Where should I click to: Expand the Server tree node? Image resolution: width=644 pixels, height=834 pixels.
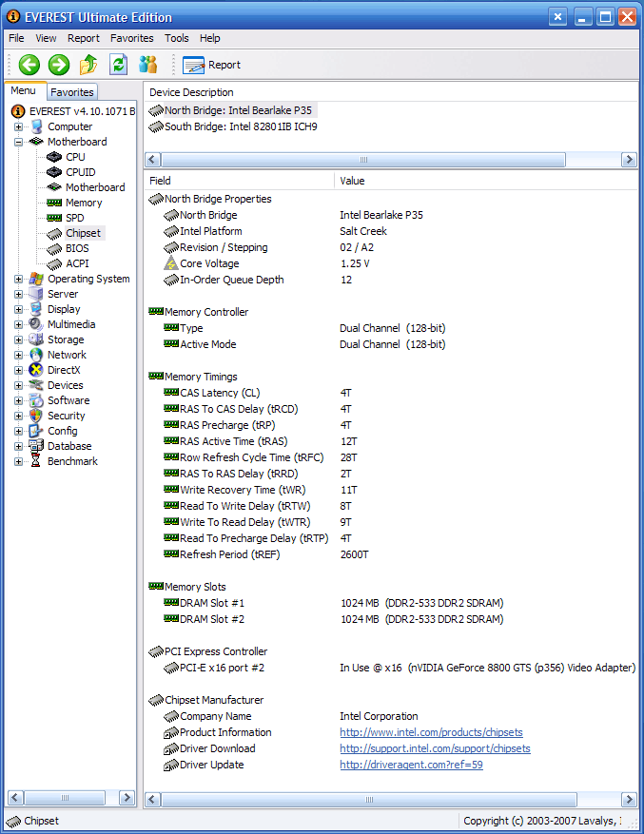tap(19, 294)
